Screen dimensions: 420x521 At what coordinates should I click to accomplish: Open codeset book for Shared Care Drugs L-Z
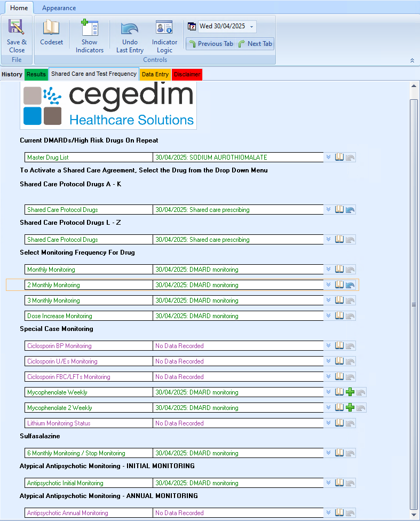[x=339, y=239]
